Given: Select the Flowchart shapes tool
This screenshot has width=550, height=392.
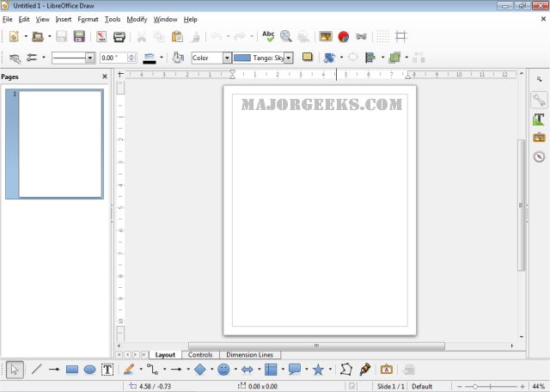Looking at the screenshot, I should (271, 369).
